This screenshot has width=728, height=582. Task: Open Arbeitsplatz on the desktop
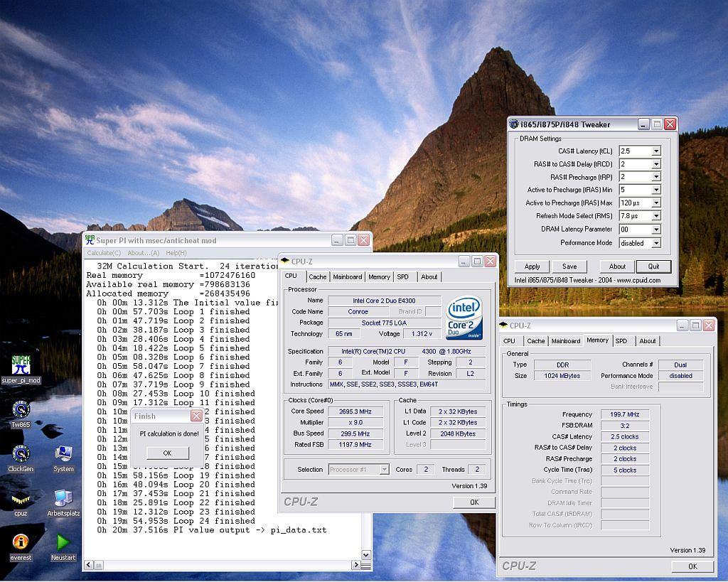coord(63,502)
